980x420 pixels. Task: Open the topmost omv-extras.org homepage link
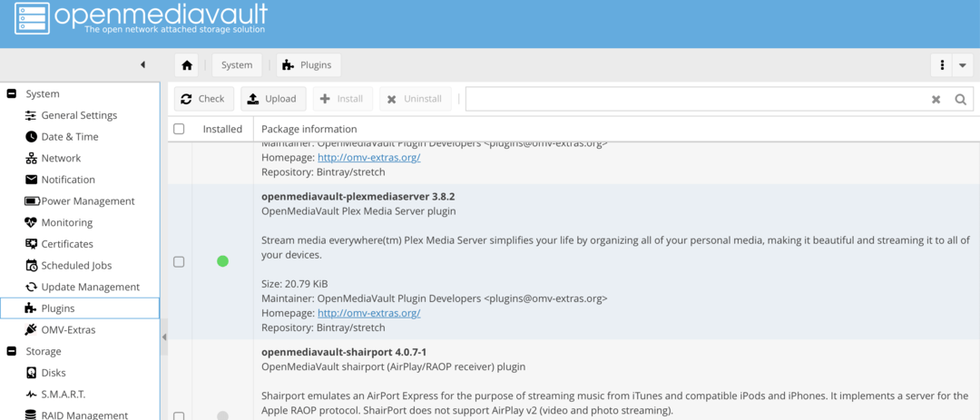[368, 158]
